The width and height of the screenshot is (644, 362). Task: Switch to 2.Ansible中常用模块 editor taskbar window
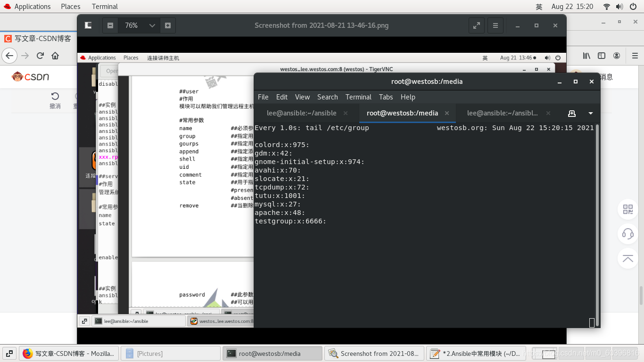click(476, 353)
